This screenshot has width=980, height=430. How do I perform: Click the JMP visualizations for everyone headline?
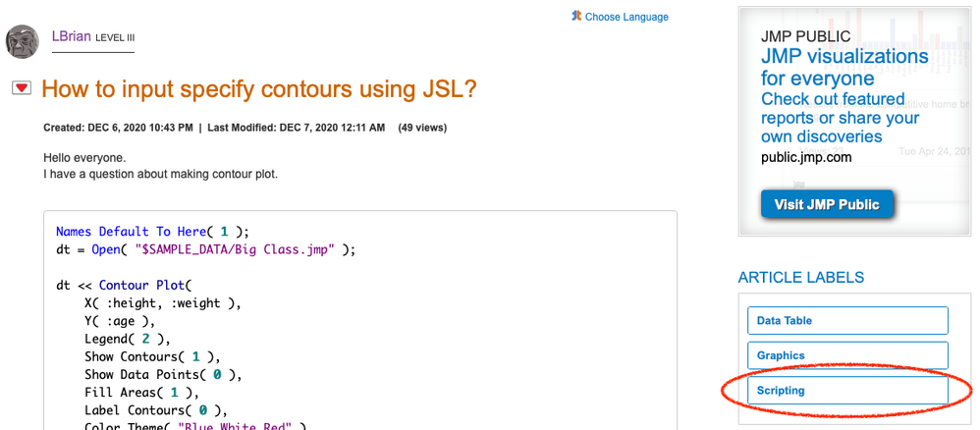click(844, 68)
